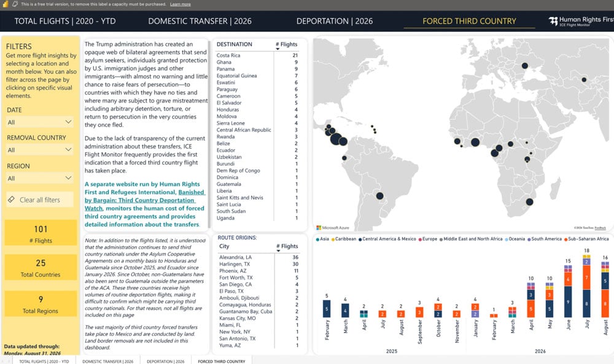Viewport: 614px width, 364px height.
Task: Toggle the Sub-Saharan Africa legend item
Action: pos(586,239)
